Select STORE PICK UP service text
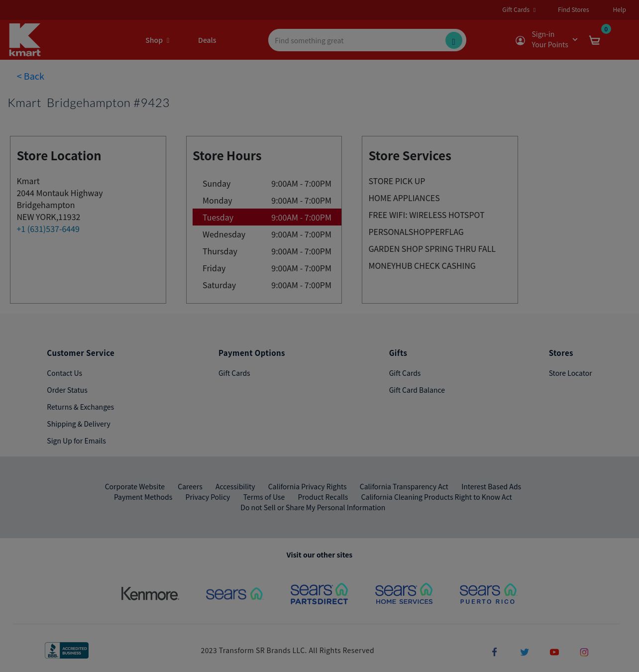The height and width of the screenshot is (672, 639). point(397,181)
